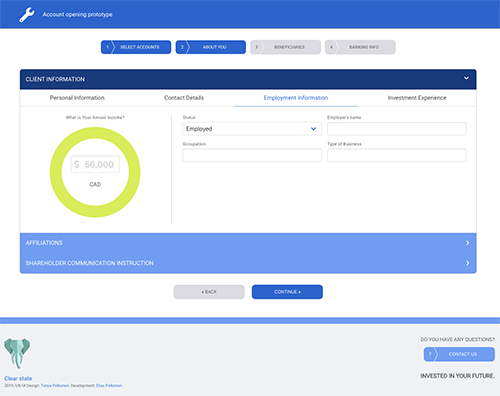Expand the Affiliations section

[x=248, y=243]
